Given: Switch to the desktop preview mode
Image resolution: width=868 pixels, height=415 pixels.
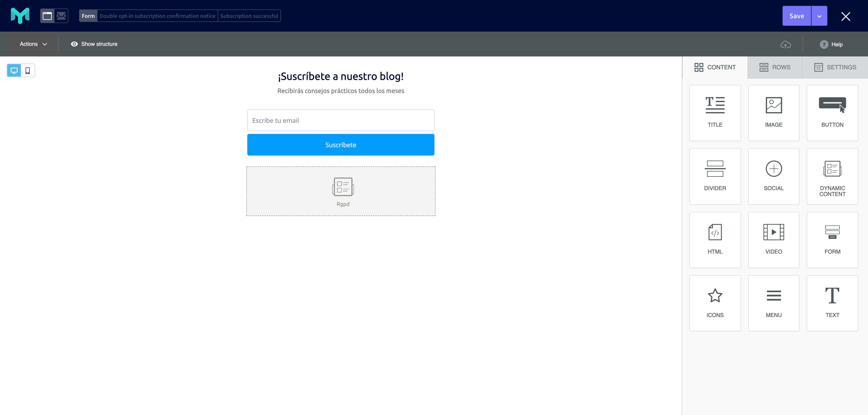Looking at the screenshot, I should point(14,71).
